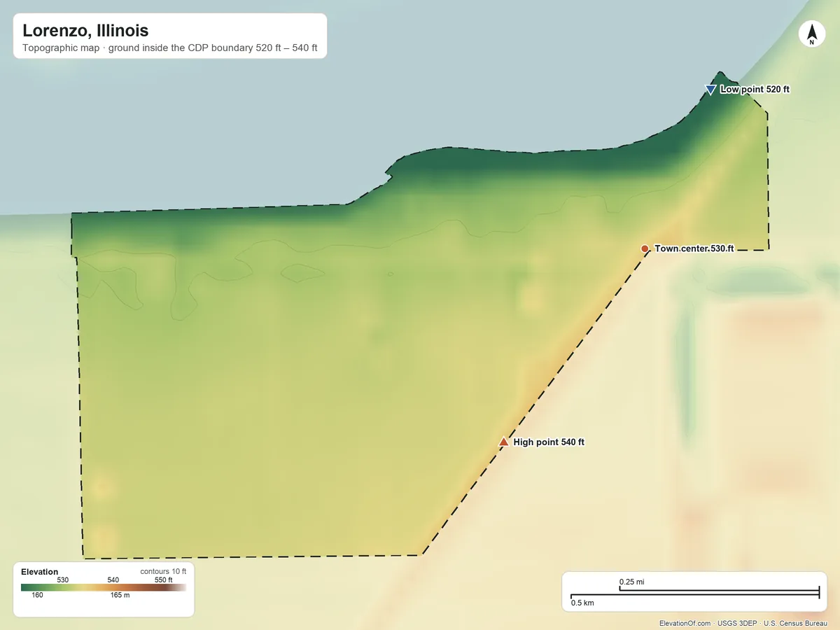This screenshot has width=840, height=630.
Task: Click the '550 ft' legend tick label
Action: click(163, 580)
